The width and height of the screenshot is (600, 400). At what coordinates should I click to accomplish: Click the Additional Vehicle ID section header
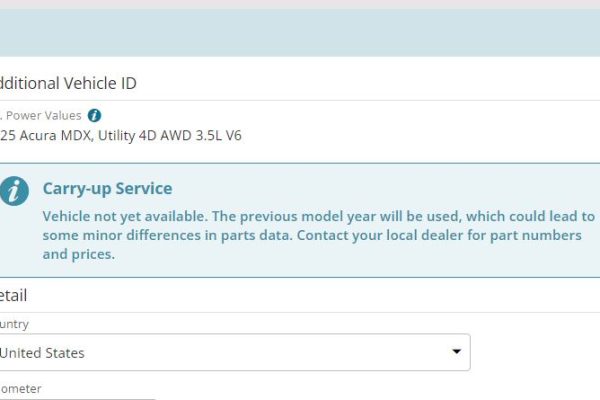point(68,84)
